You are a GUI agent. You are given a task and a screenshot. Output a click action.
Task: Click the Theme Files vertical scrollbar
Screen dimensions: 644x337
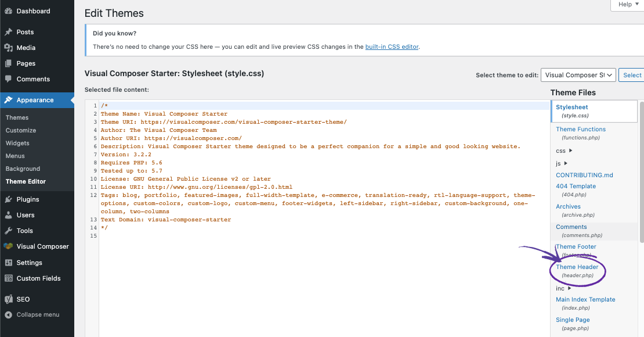click(642, 171)
